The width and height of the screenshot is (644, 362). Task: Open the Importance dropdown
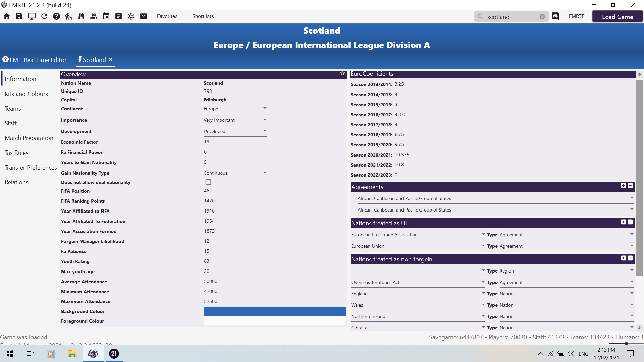[235, 120]
